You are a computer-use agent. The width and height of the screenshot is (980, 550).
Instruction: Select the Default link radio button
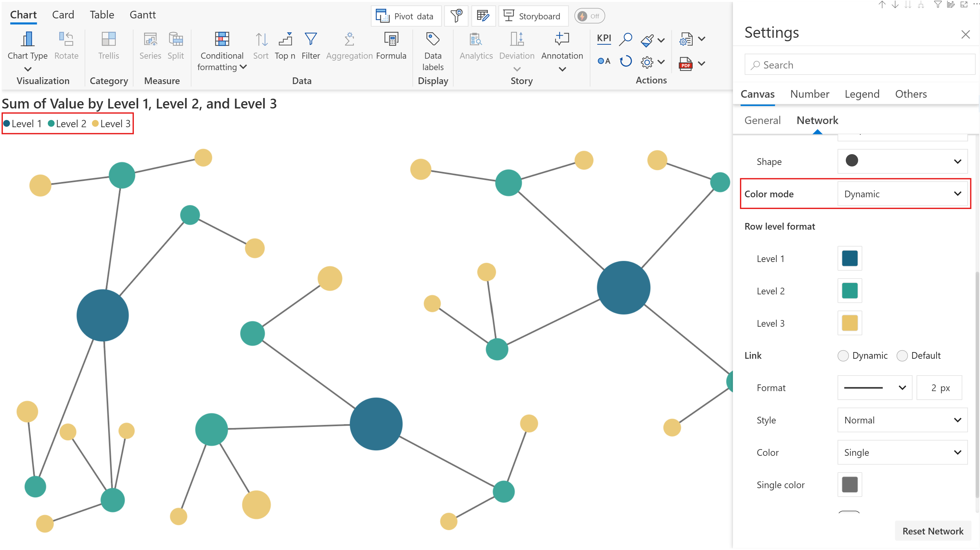(902, 356)
